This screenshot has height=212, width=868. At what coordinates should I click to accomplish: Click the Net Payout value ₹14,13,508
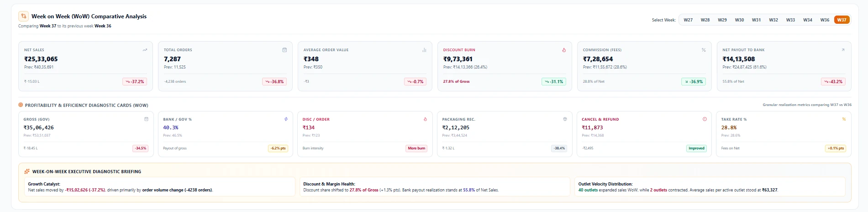coord(739,59)
